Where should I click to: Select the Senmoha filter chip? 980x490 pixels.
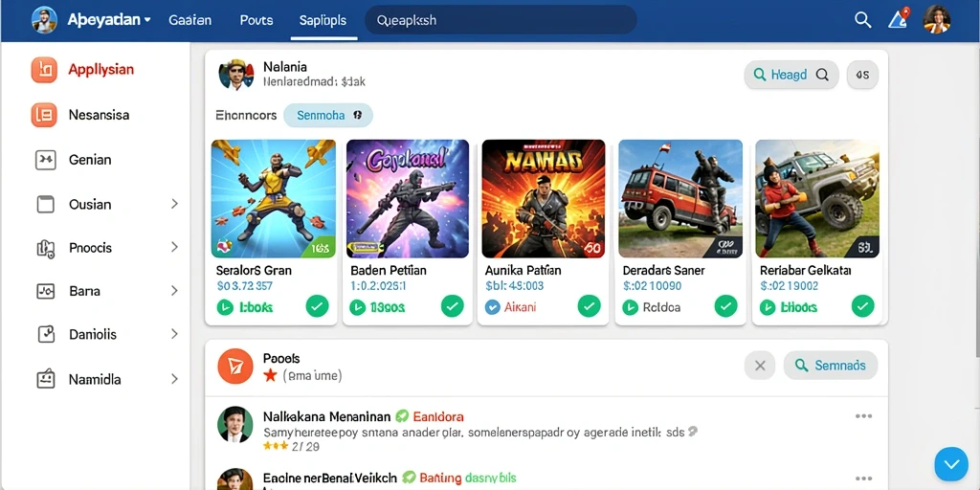tap(328, 116)
